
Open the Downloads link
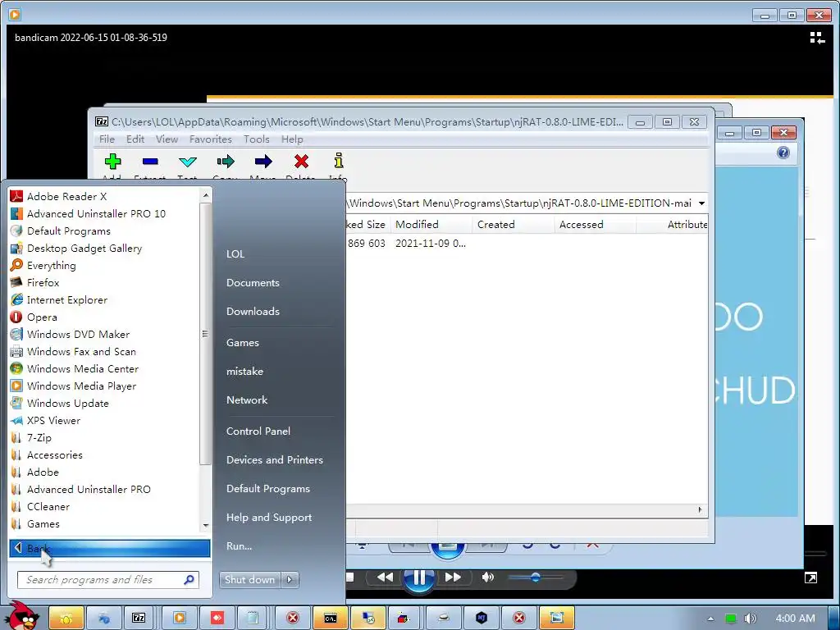coord(253,311)
